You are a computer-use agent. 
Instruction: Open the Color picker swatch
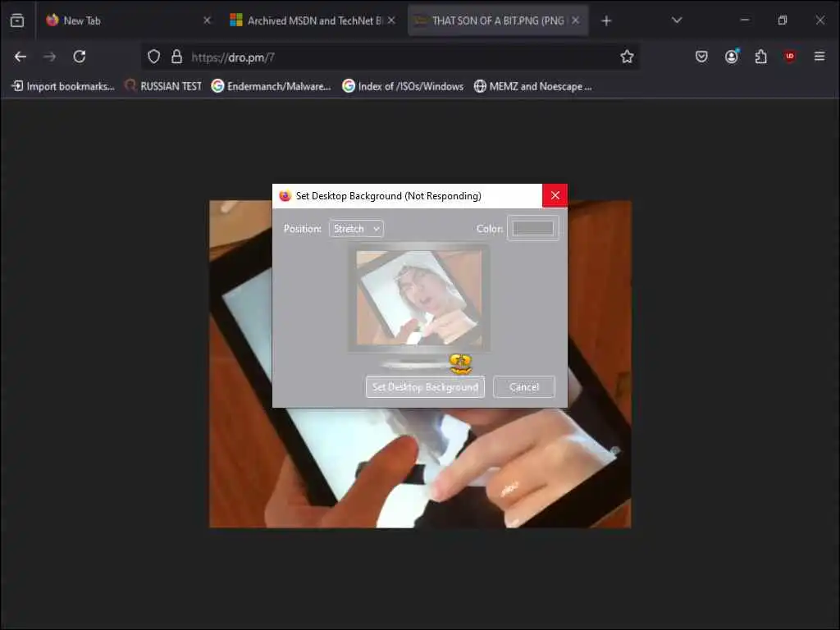pyautogui.click(x=533, y=228)
